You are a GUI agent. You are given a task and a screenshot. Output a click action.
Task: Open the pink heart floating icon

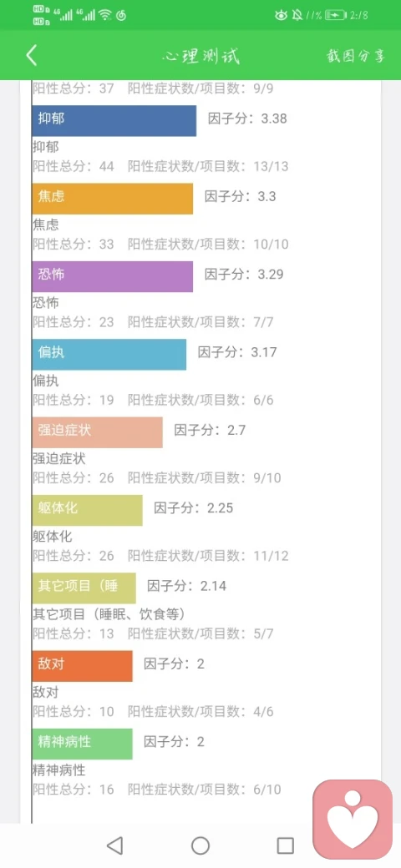click(353, 820)
